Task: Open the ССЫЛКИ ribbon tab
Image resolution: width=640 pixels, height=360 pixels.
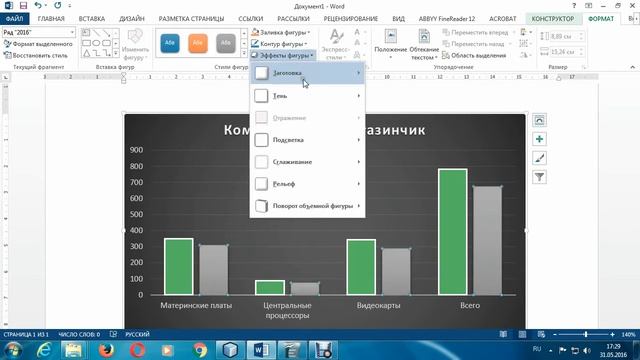Action: (x=251, y=19)
